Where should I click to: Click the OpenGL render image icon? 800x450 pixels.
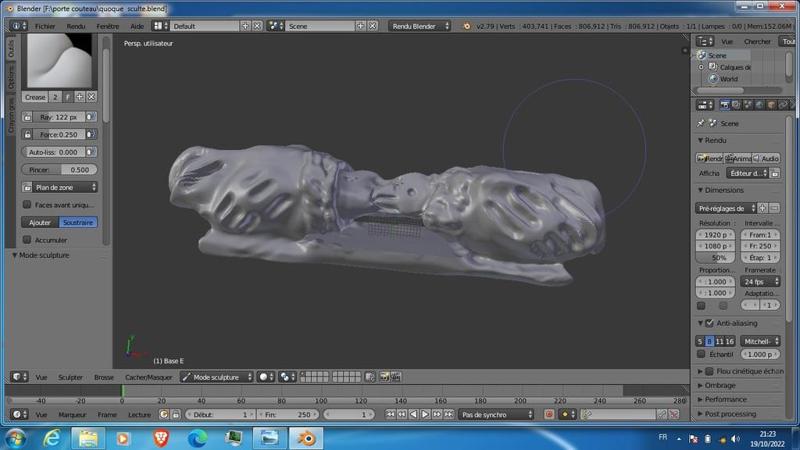click(384, 377)
